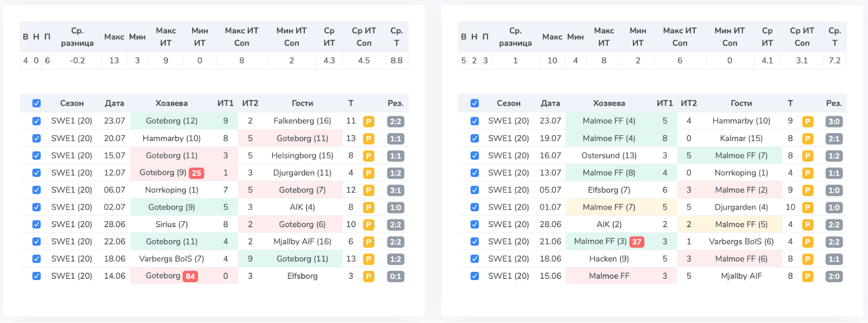Screen dimensions: 868x323
Task: Click the P icon in Elfsborg (7) vs Malmoe row
Action: click(808, 190)
